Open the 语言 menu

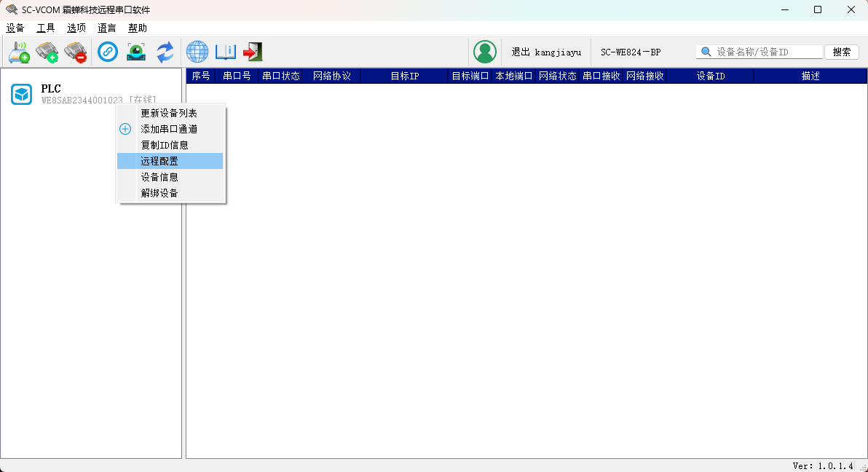pos(107,28)
